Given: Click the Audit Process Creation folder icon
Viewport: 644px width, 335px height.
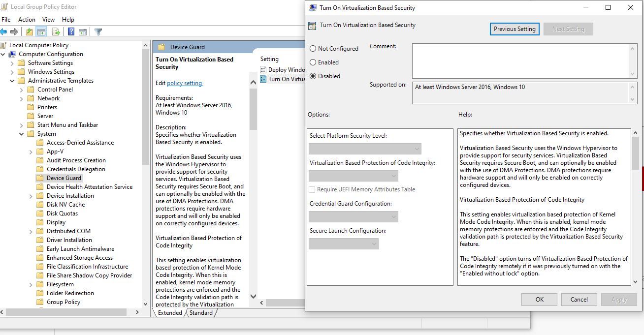Looking at the screenshot, I should tap(40, 160).
